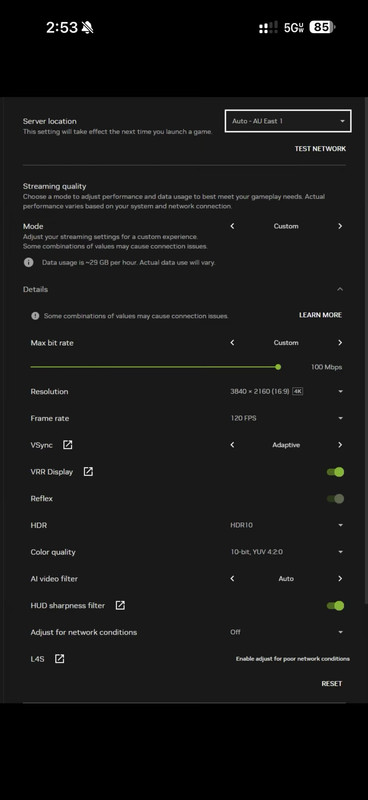Open Adjust for network conditions dropdown
Screen dimensions: 368x800
click(287, 632)
